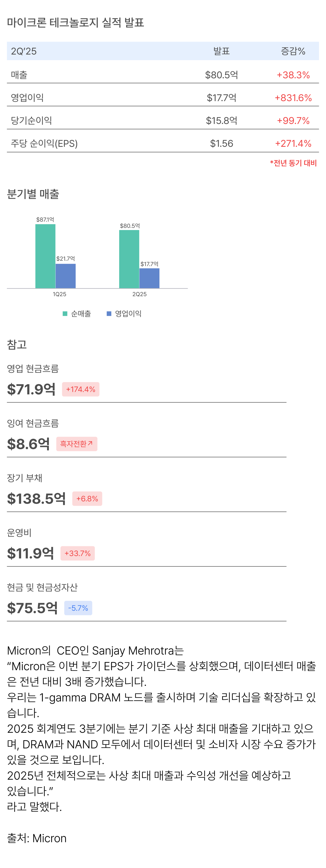Click the 2Q25 axis label under chart
Image resolution: width=326 pixels, height=868 pixels.
139,294
